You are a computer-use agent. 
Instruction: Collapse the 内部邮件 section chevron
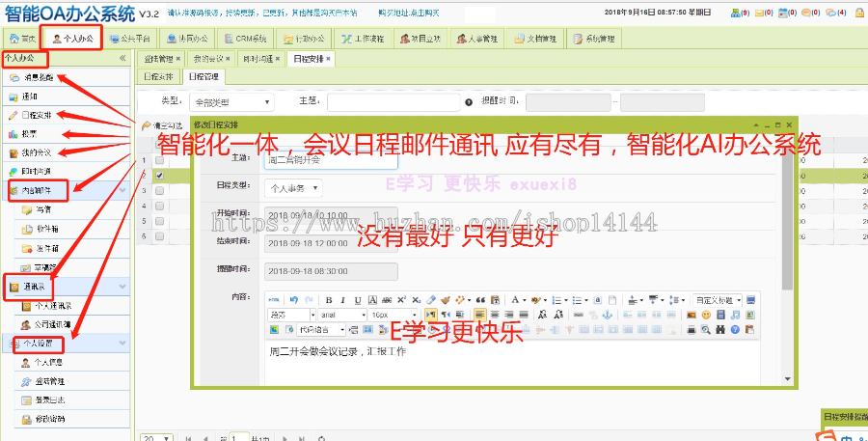pyautogui.click(x=122, y=190)
